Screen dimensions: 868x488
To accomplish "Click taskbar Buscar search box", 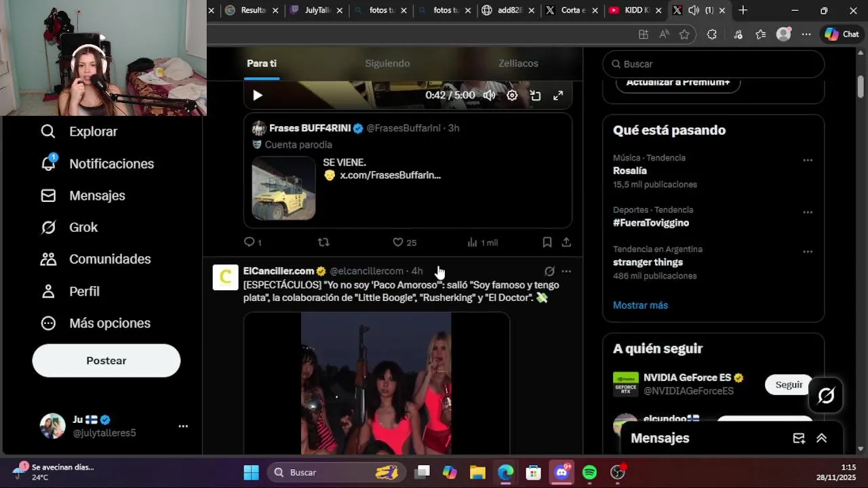I will [336, 472].
